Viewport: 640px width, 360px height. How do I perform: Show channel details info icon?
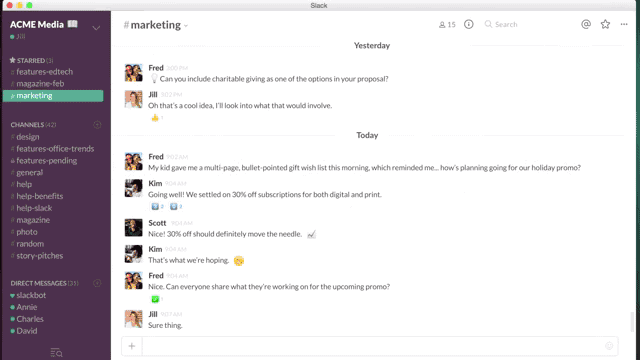[x=469, y=24]
